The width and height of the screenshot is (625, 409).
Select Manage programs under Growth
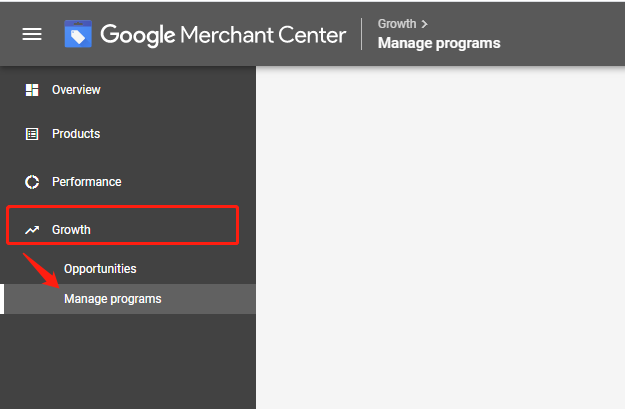click(x=128, y=299)
